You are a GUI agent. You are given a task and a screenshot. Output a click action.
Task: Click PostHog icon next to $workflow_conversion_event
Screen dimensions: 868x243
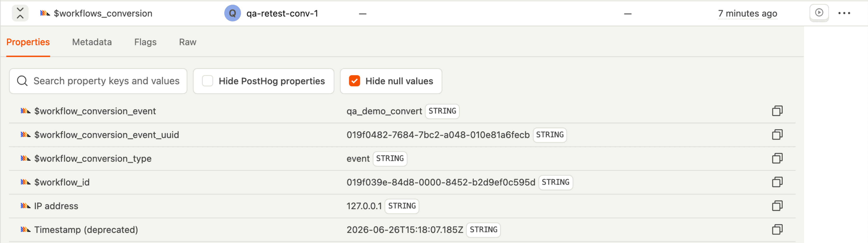[x=26, y=111]
